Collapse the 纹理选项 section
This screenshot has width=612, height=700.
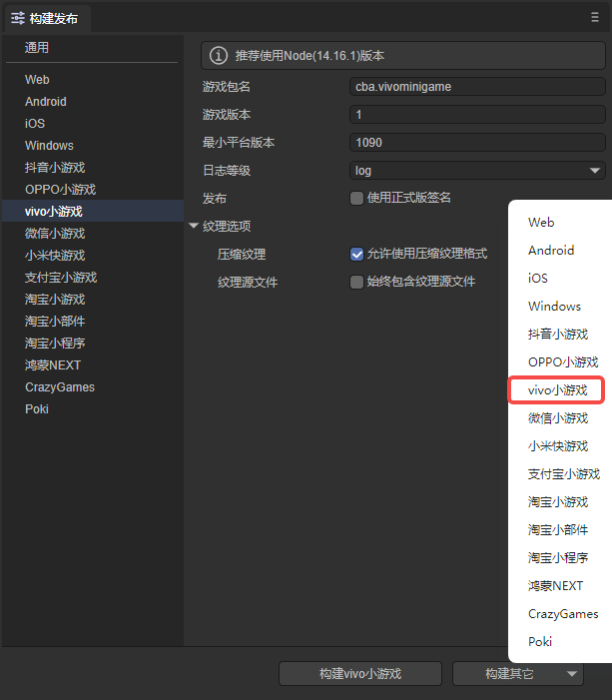tap(194, 227)
